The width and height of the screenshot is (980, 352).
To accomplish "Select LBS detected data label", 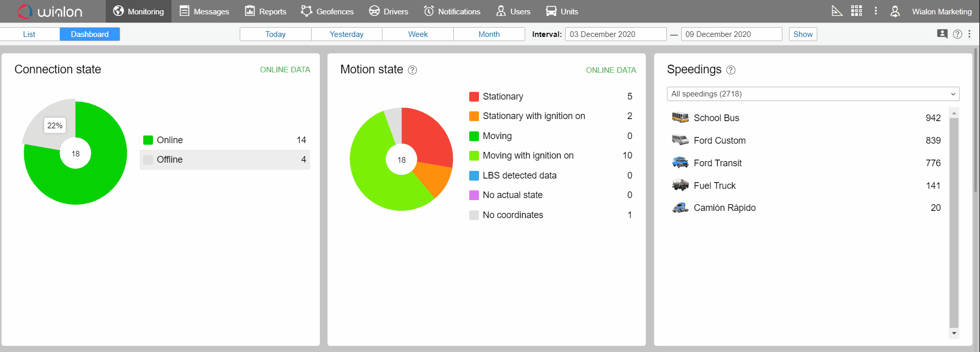I will coord(520,175).
